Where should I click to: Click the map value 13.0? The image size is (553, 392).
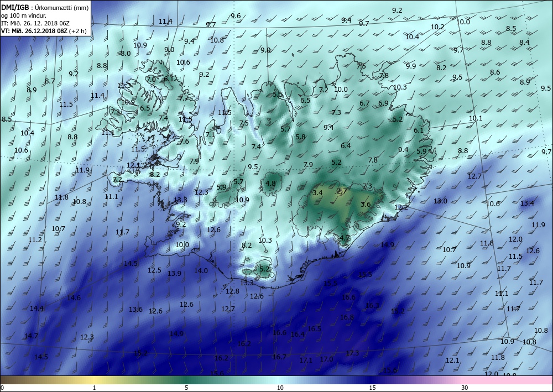click(440, 201)
